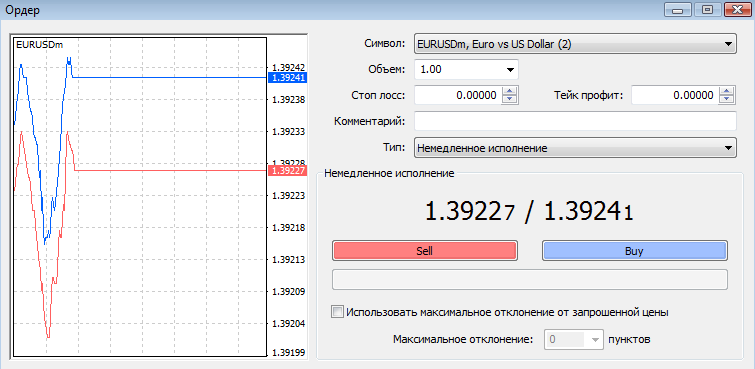
Task: Click into the Комментарий text field
Action: [x=575, y=121]
